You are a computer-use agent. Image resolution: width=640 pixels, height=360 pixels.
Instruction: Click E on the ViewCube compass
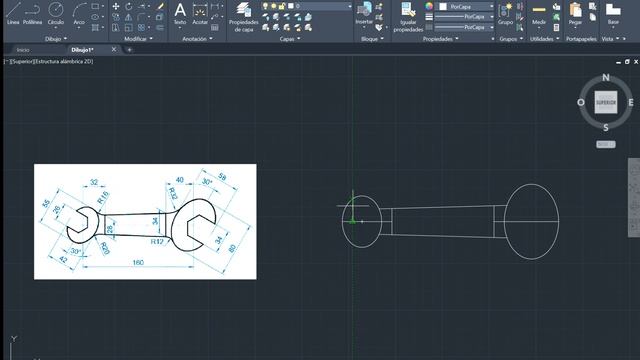coord(631,102)
